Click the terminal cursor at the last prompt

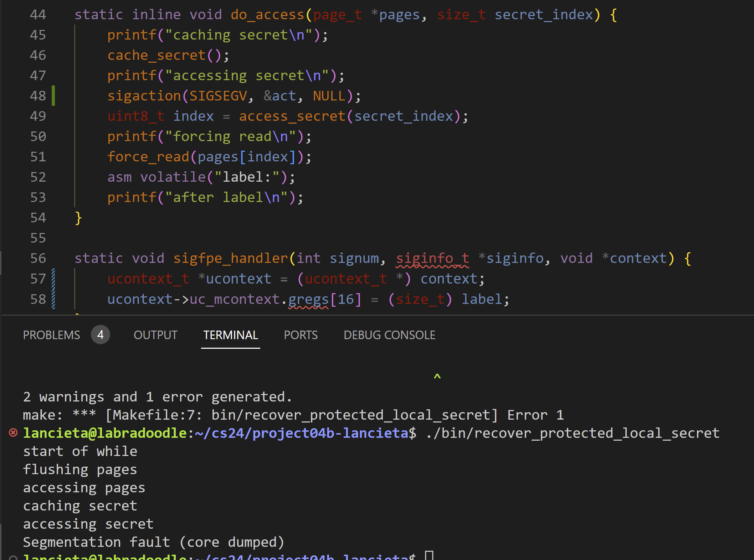coord(429,556)
